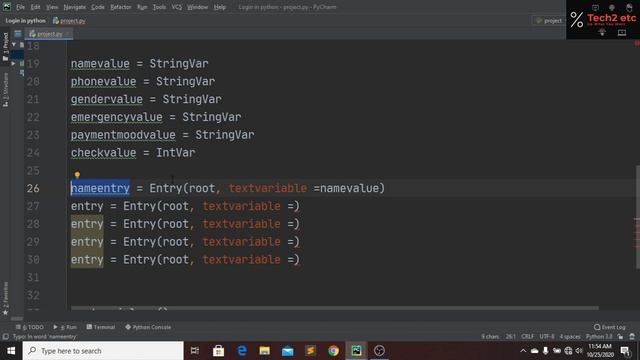640x360 pixels.
Task: Click gendervalue variable on line 21
Action: pyautogui.click(x=107, y=99)
